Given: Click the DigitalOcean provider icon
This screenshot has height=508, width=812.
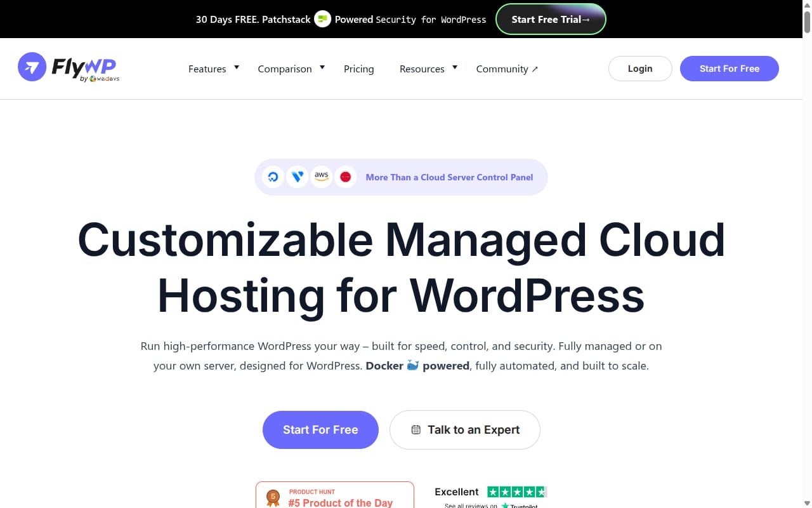Looking at the screenshot, I should (273, 177).
